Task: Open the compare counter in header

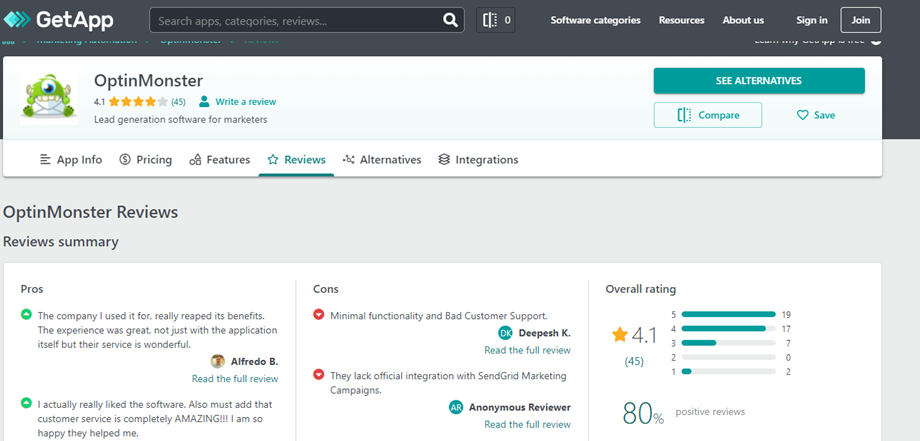Action: point(496,20)
